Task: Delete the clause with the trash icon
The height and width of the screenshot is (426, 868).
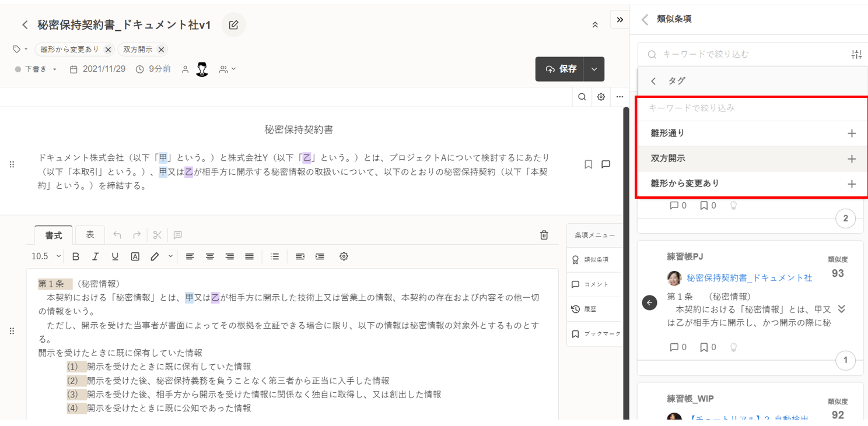Action: pyautogui.click(x=544, y=235)
